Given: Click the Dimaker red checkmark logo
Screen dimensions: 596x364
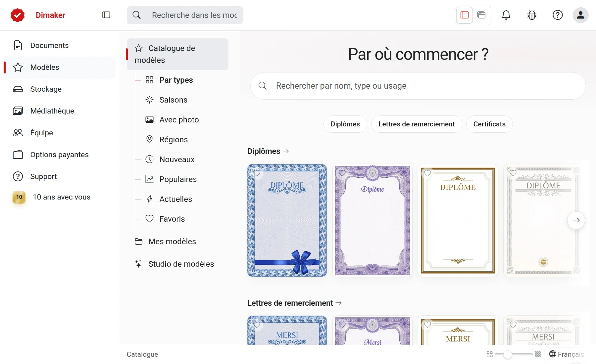Looking at the screenshot, I should pyautogui.click(x=18, y=15).
